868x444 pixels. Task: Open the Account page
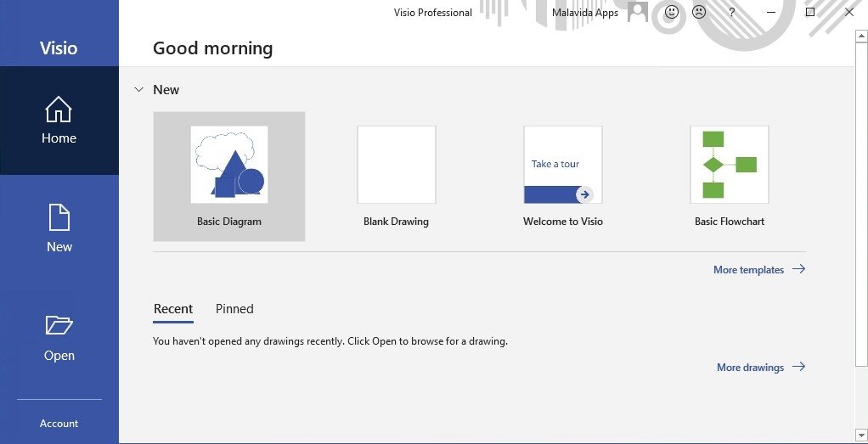(59, 424)
